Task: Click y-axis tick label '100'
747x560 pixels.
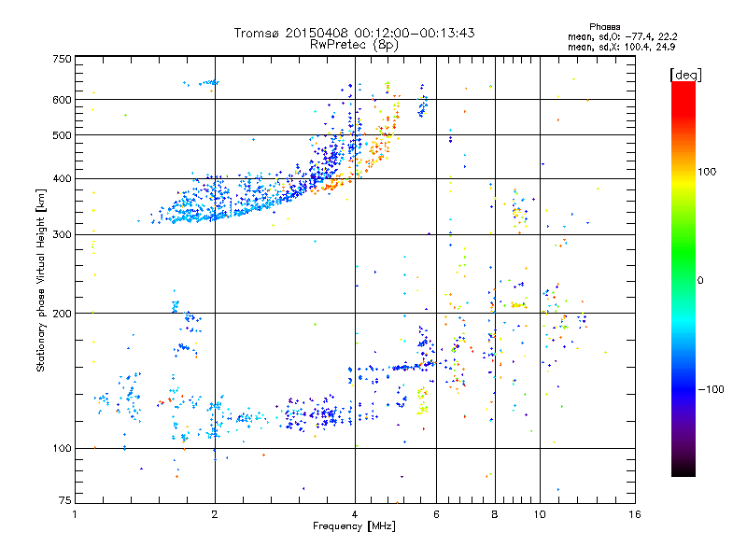Action: 62,449
